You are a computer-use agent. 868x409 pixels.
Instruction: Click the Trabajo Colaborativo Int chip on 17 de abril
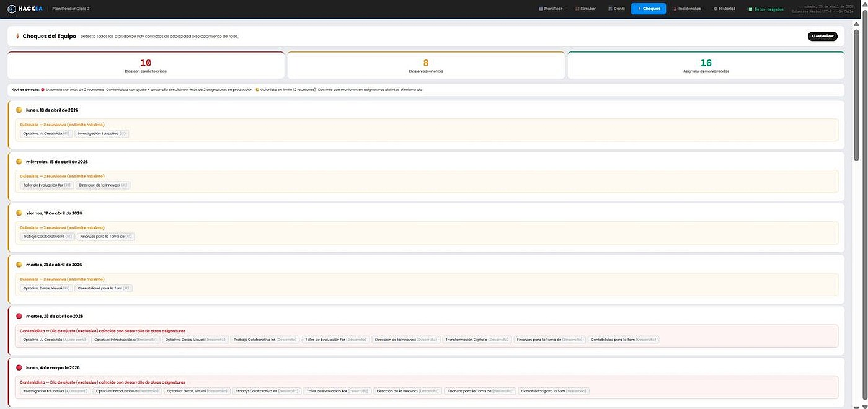[48, 236]
